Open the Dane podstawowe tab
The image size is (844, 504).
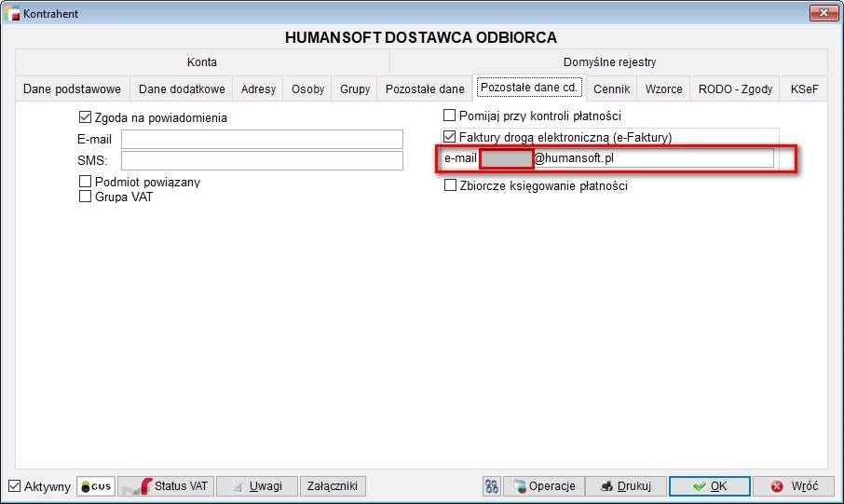pyautogui.click(x=72, y=89)
